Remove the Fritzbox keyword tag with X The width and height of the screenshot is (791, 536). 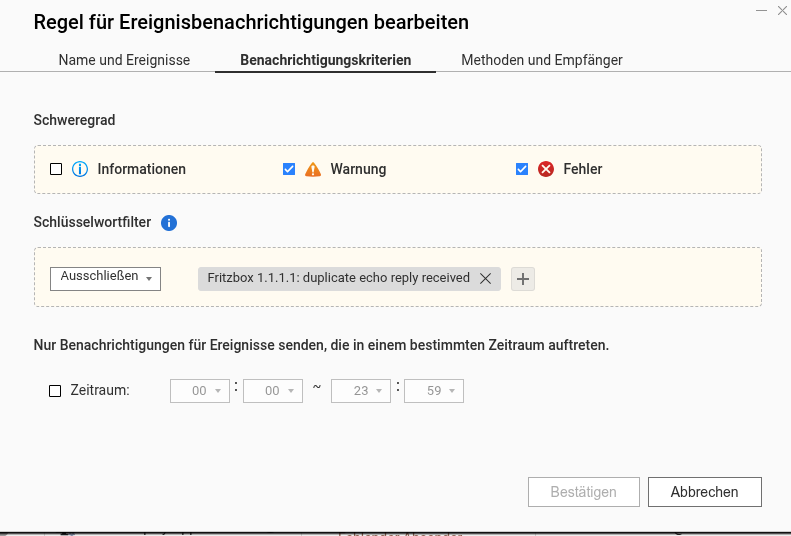click(485, 279)
